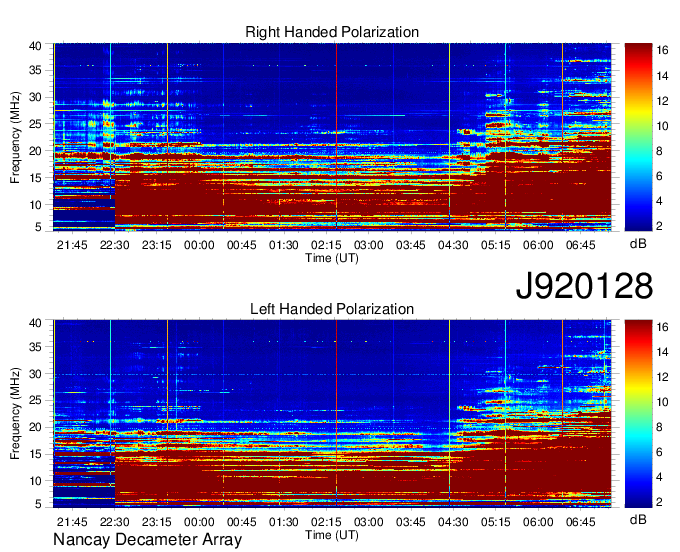Click the yellow vertical line near 04:30 in the top plot
680x552 pixels.
point(449,137)
